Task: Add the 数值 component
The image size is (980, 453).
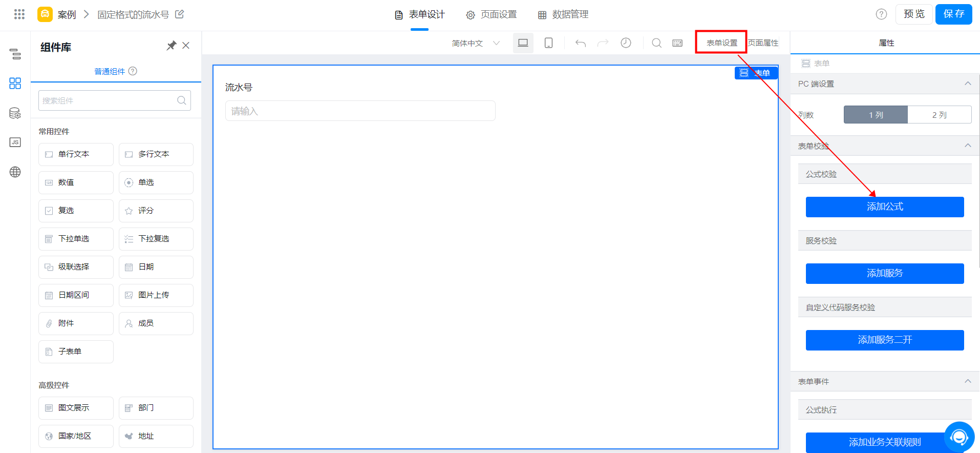Action: pyautogui.click(x=76, y=182)
